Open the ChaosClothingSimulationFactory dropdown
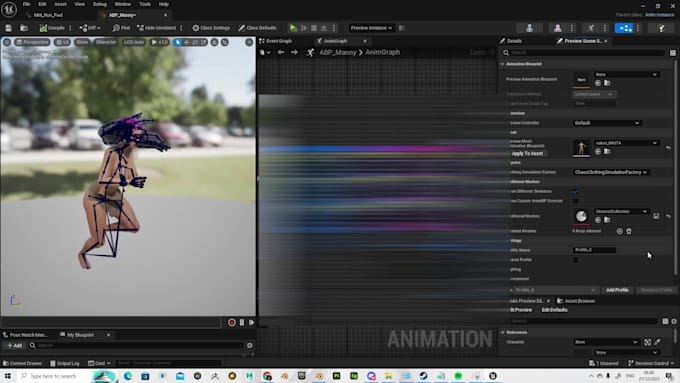The image size is (680, 383). pos(610,172)
